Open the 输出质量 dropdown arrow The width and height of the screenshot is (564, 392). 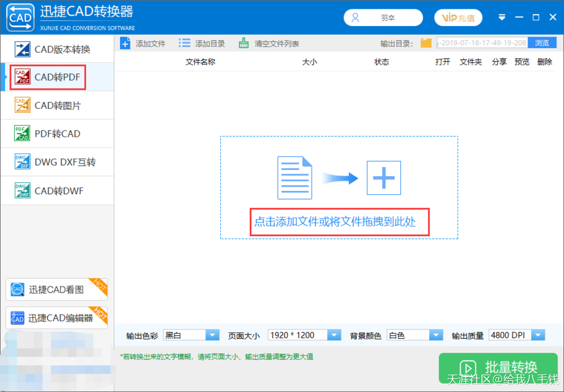tap(538, 335)
